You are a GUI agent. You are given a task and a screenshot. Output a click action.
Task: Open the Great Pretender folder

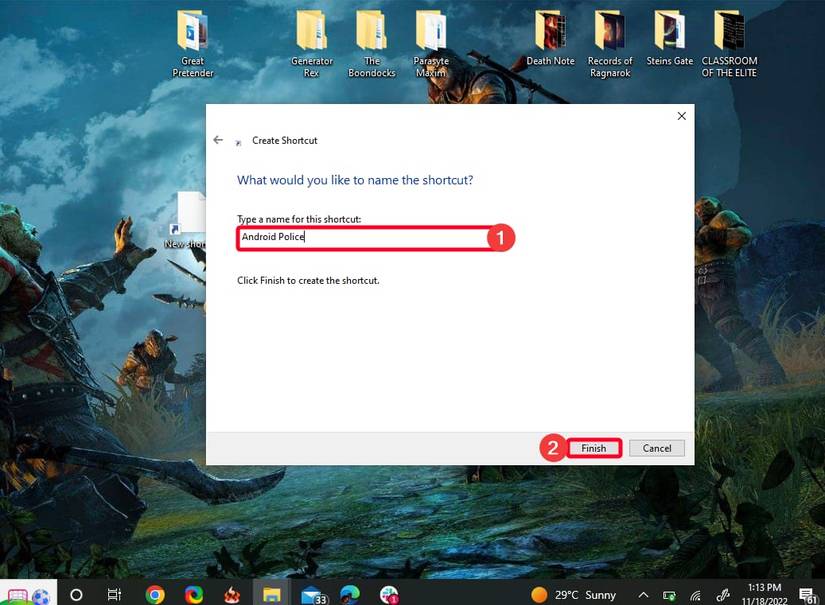coord(191,30)
